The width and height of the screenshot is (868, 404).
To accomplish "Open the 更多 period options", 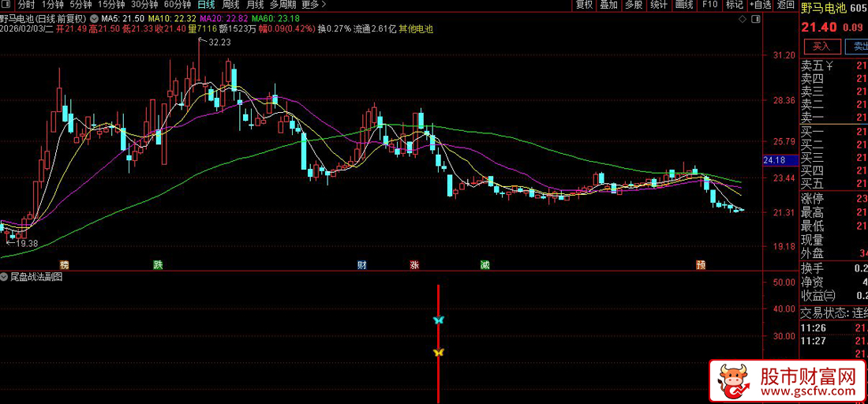I will (x=313, y=5).
